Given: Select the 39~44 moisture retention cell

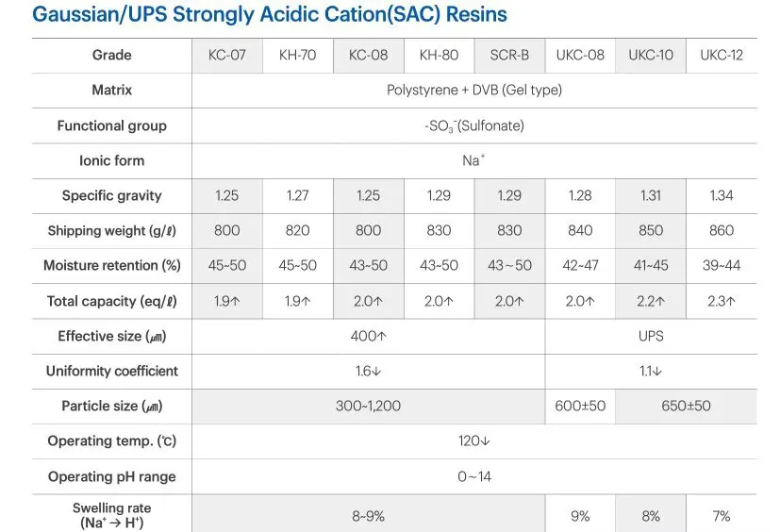Looking at the screenshot, I should coord(722,265).
